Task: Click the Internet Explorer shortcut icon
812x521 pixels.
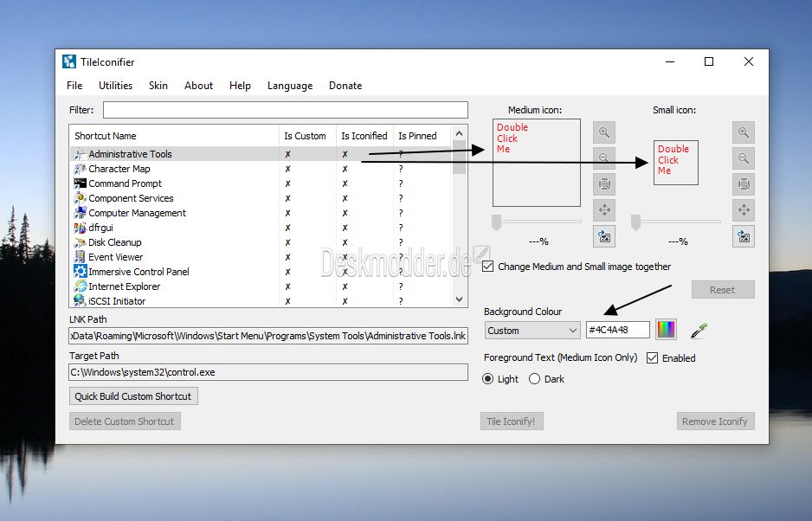Action: pyautogui.click(x=80, y=286)
